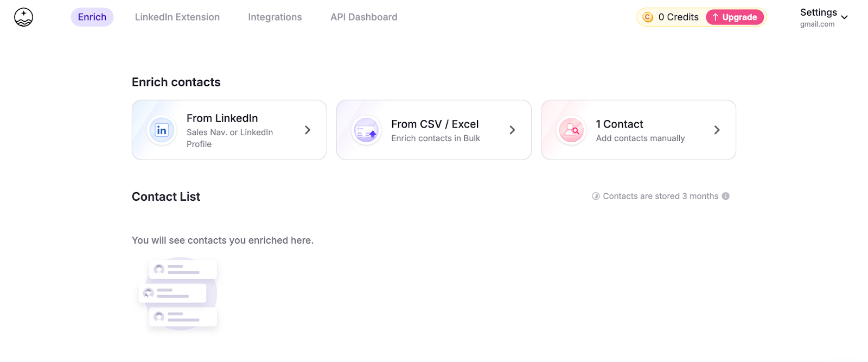The image size is (868, 362).
Task: Select the Enrich tab
Action: click(x=92, y=17)
